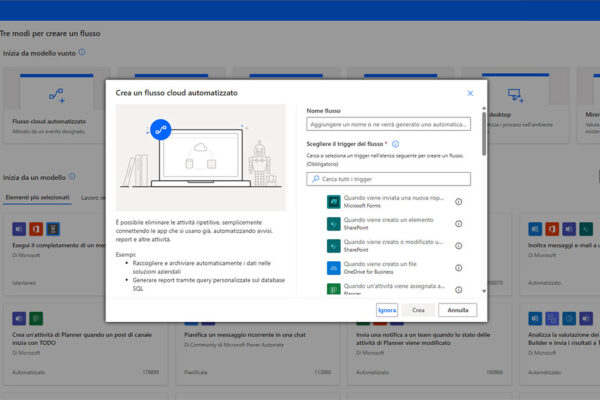The width and height of the screenshot is (600, 400).
Task: Click Office icon on 'Esegui il completamento' card
Action: pos(36,229)
